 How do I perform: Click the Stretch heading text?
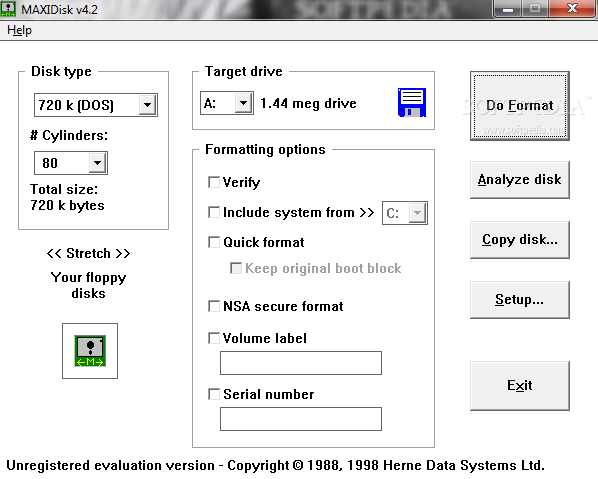88,253
